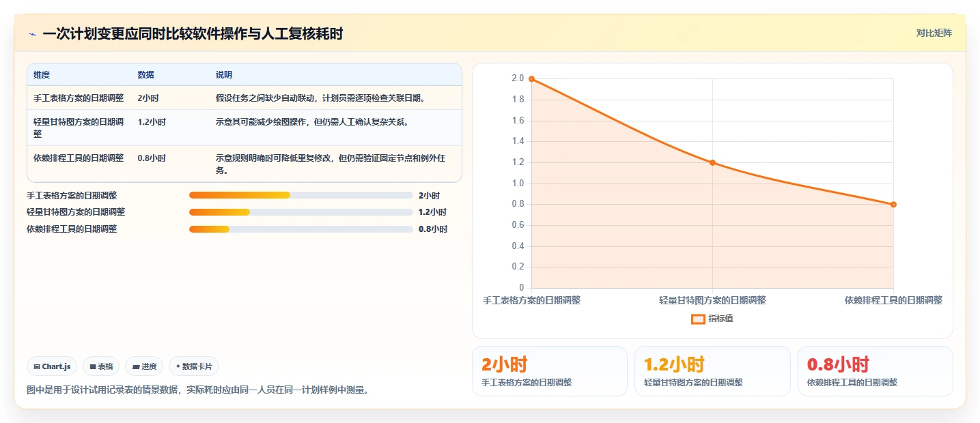Click the chart data point at 0.8

pyautogui.click(x=893, y=205)
